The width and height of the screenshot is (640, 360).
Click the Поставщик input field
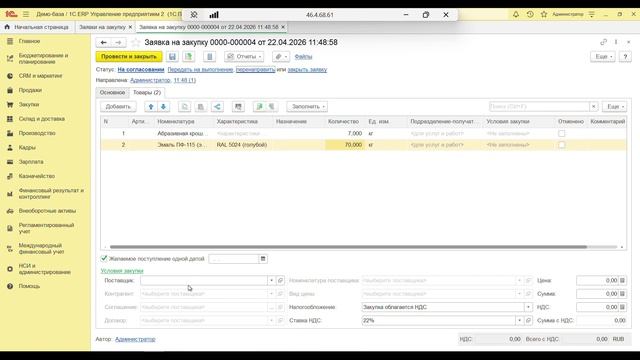204,280
